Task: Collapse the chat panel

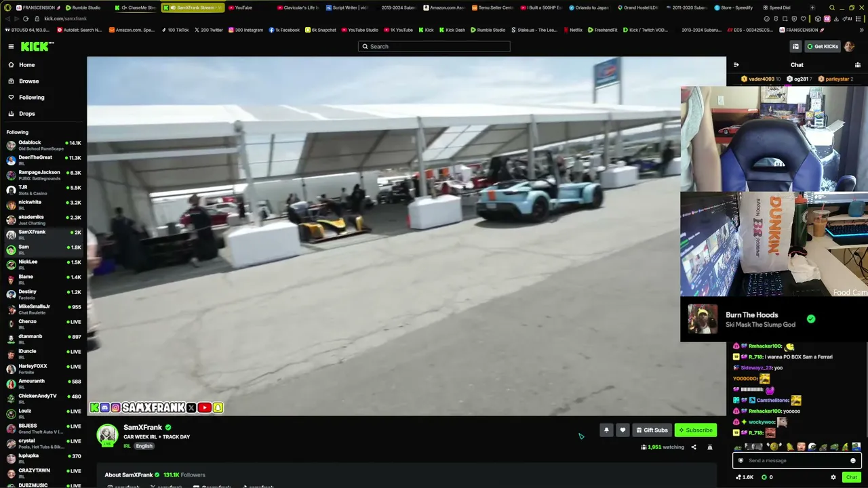Action: [736, 65]
